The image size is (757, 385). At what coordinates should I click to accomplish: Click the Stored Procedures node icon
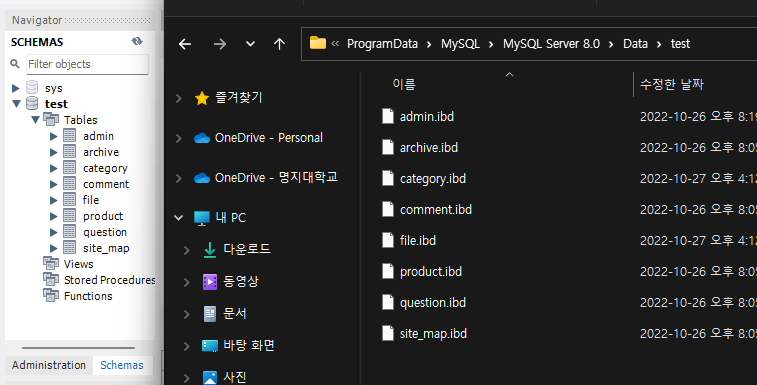point(51,279)
